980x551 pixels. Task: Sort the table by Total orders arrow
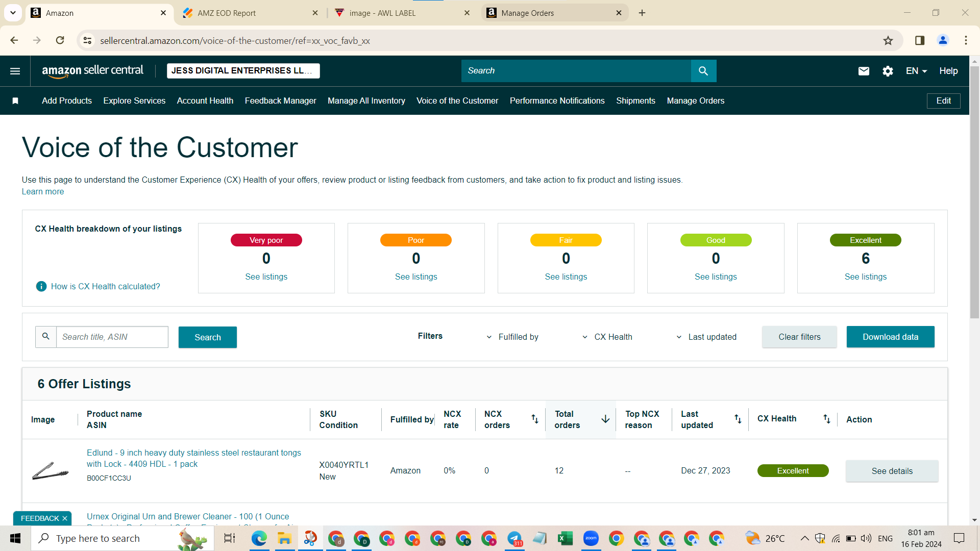click(605, 419)
